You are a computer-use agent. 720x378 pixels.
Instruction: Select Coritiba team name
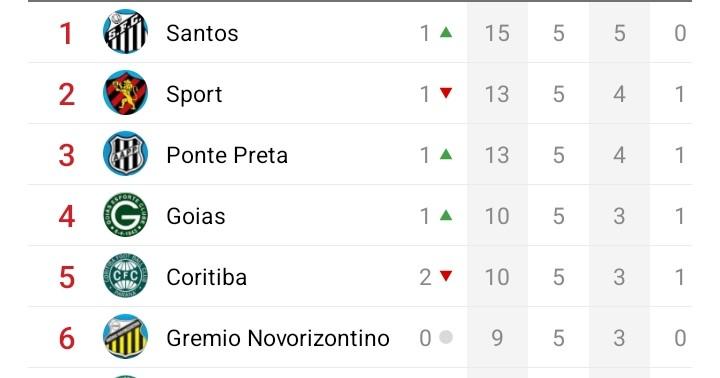point(207,277)
